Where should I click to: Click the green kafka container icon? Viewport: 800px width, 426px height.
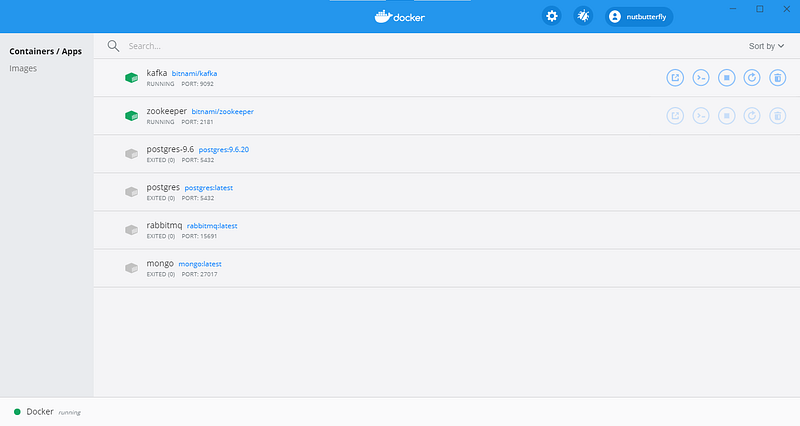pyautogui.click(x=132, y=78)
